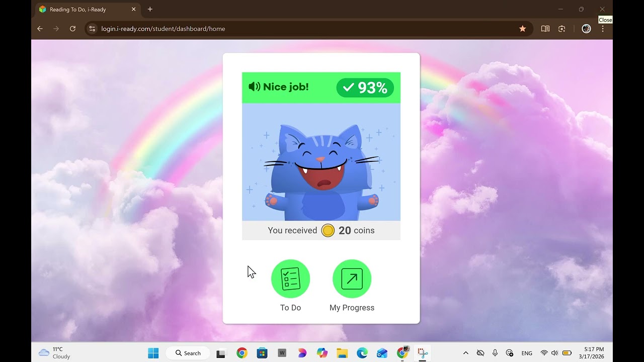
Task: Open Outlook from the taskbar
Action: coord(382,353)
